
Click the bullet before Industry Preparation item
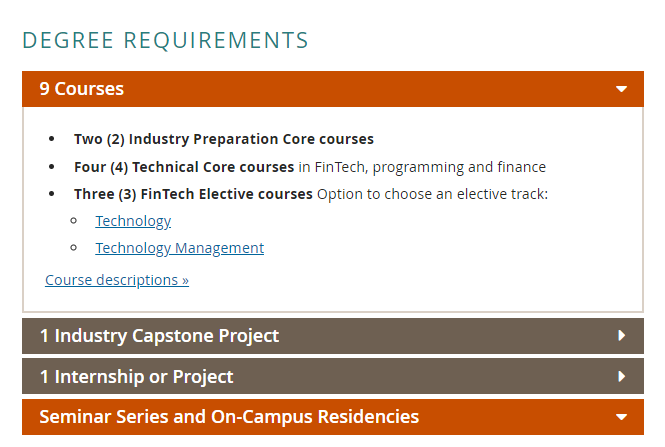(52, 139)
